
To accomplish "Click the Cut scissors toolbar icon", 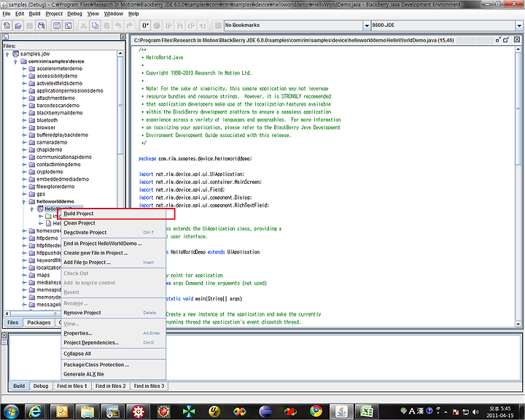I will [84, 26].
